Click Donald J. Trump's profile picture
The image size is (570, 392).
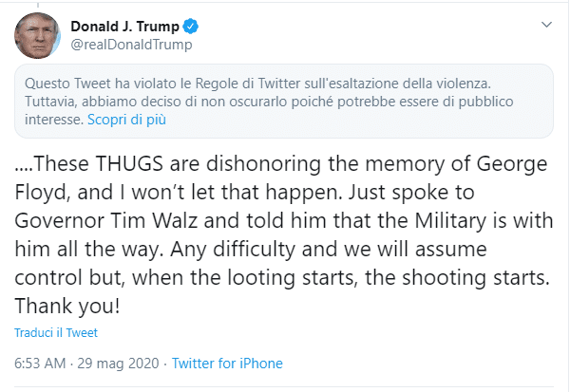35,34
